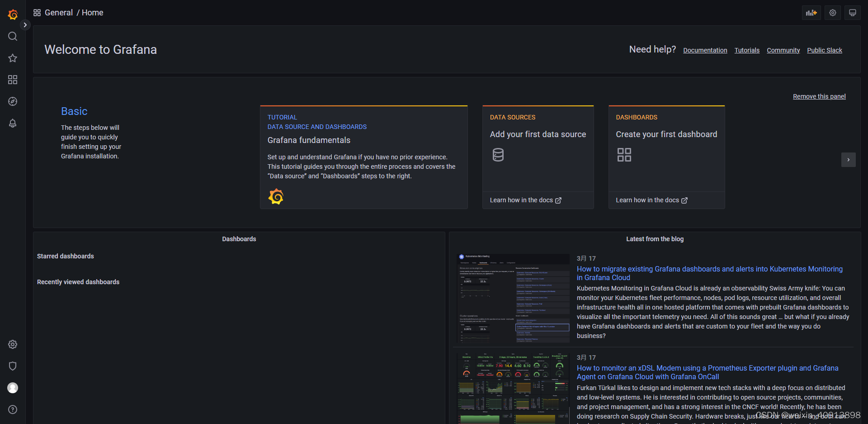Go to next setup steps arrow
This screenshot has width=868, height=424.
[x=849, y=160]
